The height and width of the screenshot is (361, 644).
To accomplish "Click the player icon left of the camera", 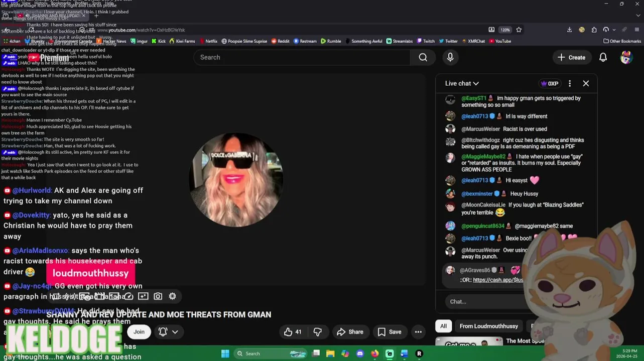I will 143,296.
